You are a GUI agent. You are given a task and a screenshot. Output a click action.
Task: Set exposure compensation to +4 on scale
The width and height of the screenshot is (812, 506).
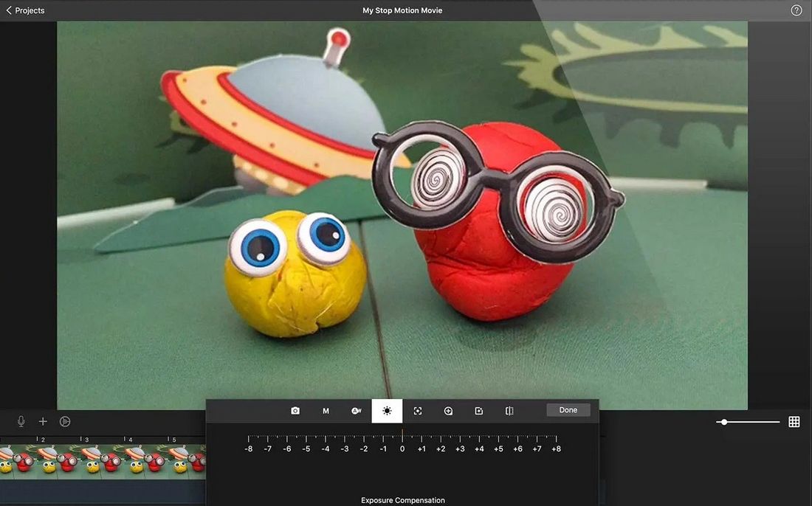479,448
